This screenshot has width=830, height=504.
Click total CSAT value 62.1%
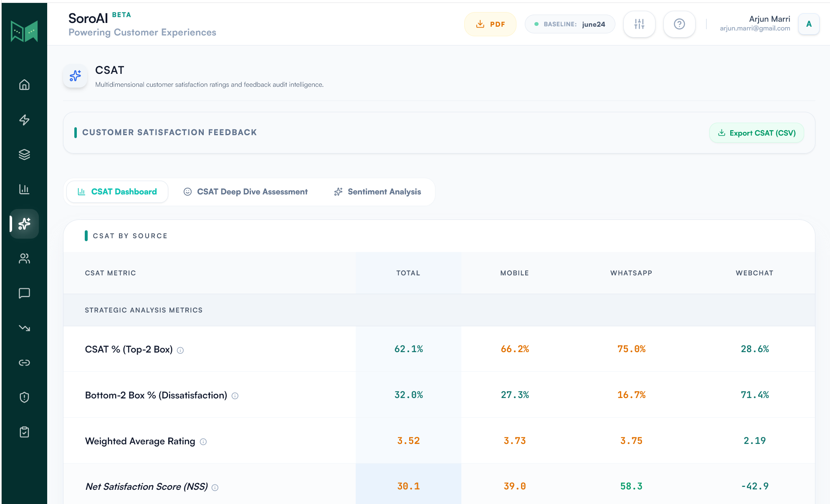pyautogui.click(x=408, y=349)
